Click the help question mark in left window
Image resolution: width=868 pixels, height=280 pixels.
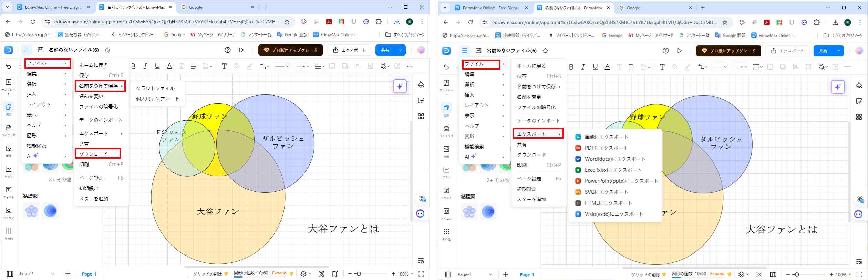[227, 50]
